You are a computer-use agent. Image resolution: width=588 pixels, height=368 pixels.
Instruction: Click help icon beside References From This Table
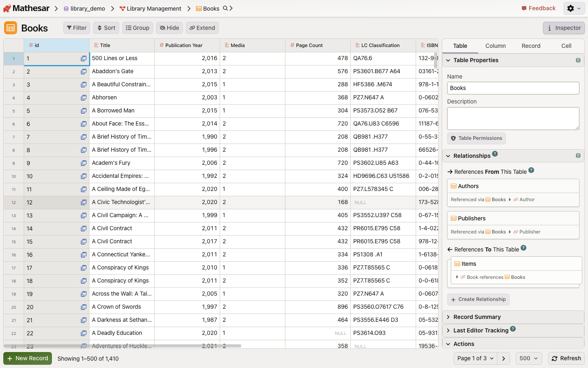pos(531,170)
